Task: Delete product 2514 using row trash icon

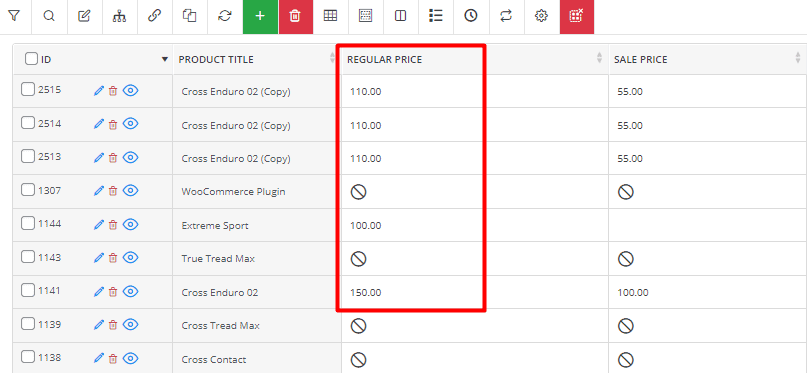Action: pyautogui.click(x=113, y=125)
